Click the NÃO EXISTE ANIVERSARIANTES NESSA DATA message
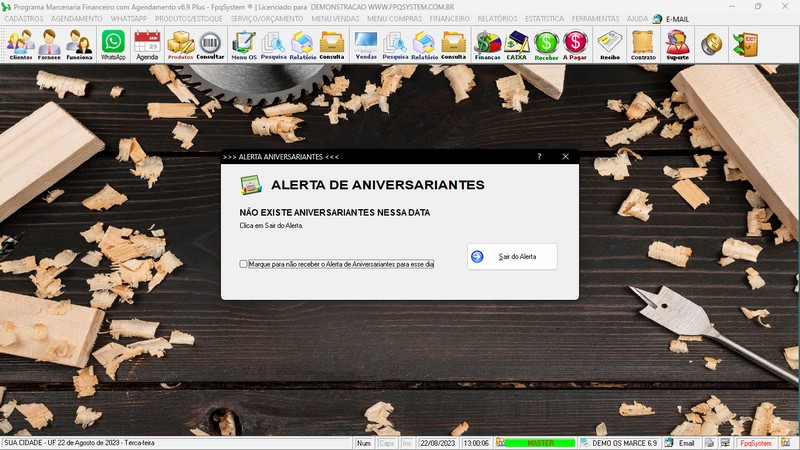This screenshot has height=450, width=800. tap(335, 212)
